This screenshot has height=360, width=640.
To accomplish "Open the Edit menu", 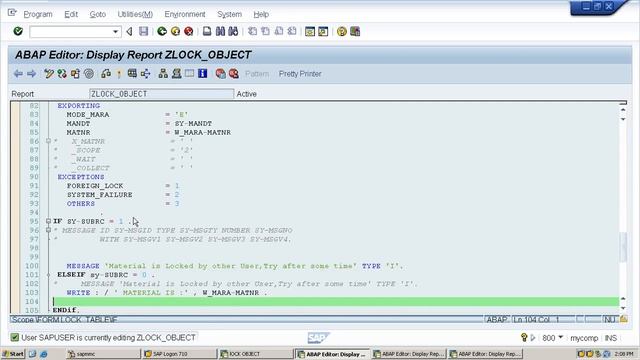I will click(71, 14).
